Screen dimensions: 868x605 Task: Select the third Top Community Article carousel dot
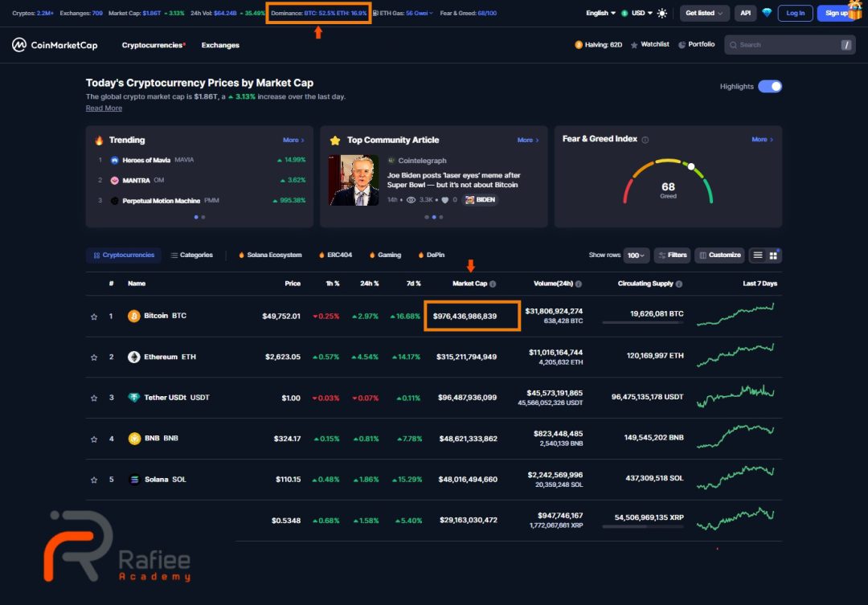[441, 217]
